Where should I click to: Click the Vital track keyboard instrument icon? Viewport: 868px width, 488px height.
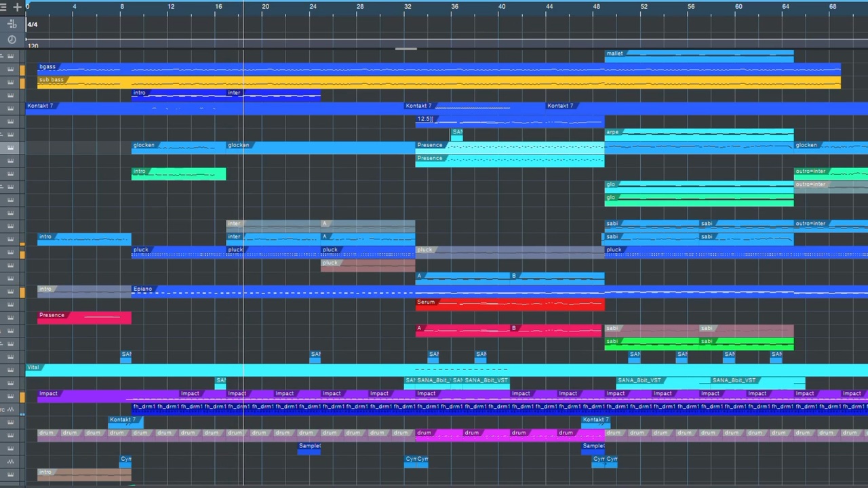(x=11, y=370)
